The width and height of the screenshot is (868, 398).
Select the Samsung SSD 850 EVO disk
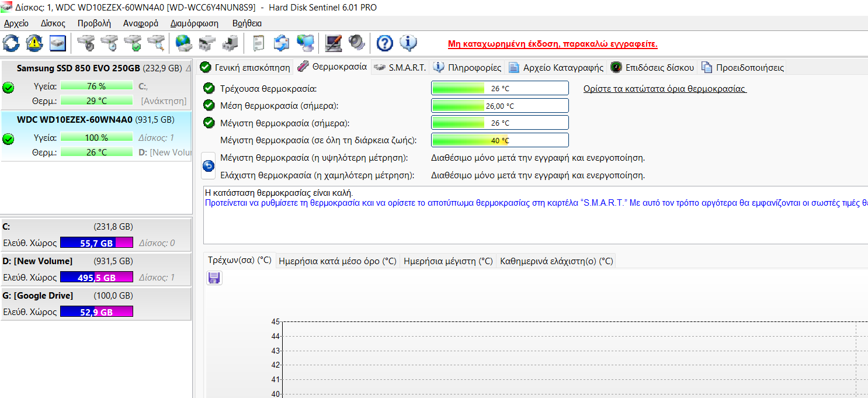pos(78,68)
